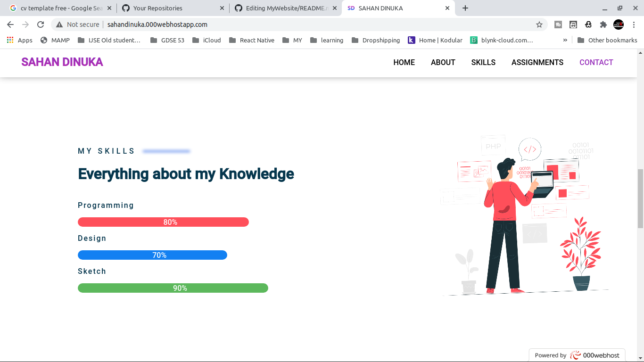
Task: Open the Extensions puzzle-piece icon
Action: 603,25
